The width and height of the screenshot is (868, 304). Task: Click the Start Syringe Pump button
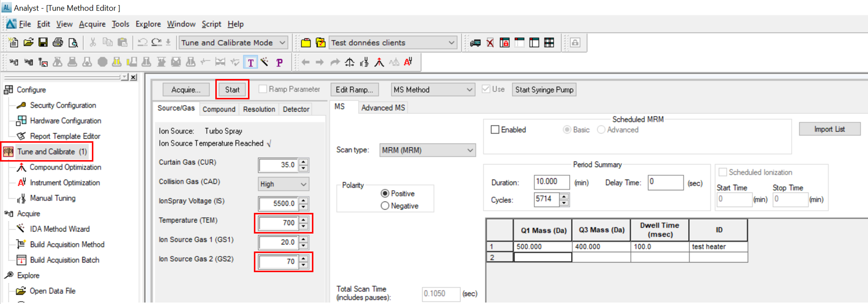[544, 90]
